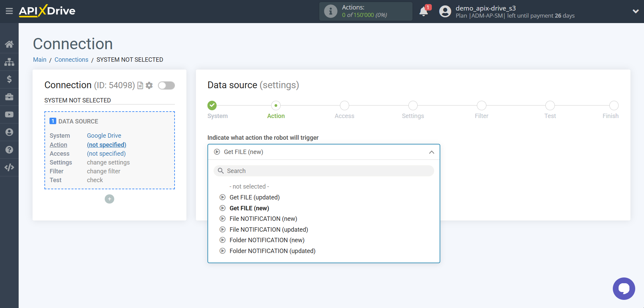644x308 pixels.
Task: Select the - not selected - option
Action: click(x=249, y=187)
